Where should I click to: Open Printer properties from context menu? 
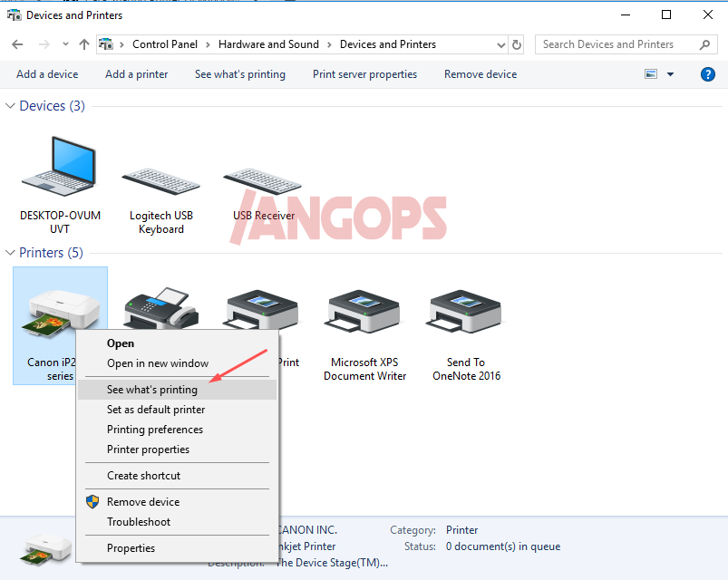pos(178,449)
